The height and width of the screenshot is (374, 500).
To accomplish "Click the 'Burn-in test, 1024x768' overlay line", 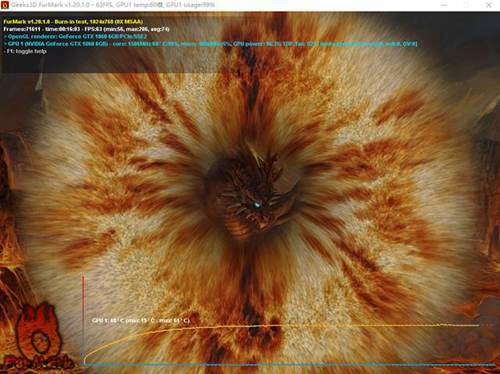I will coord(73,22).
